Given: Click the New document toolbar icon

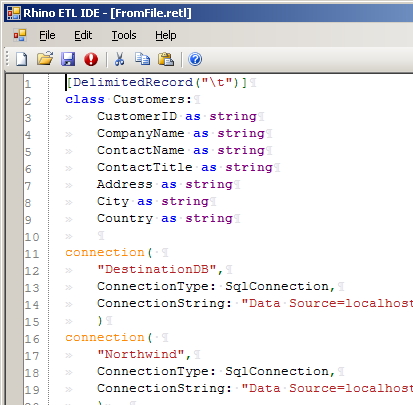Looking at the screenshot, I should point(22,59).
